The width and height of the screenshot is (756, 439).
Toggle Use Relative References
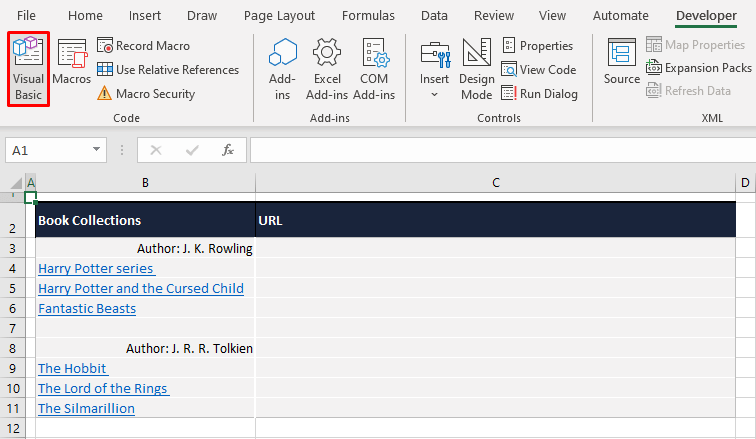point(168,70)
